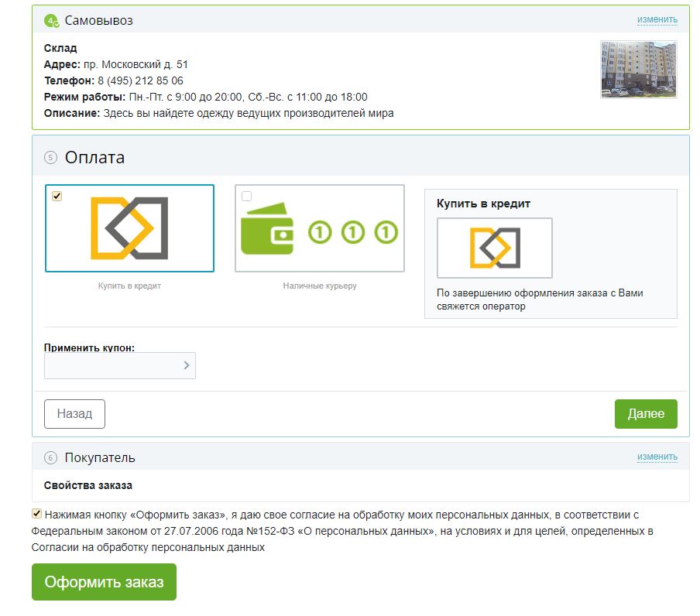Click the middle green coin icon

pyautogui.click(x=353, y=231)
